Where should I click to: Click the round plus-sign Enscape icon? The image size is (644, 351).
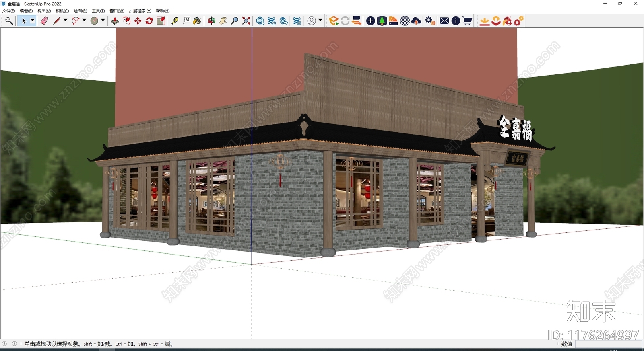tap(371, 21)
